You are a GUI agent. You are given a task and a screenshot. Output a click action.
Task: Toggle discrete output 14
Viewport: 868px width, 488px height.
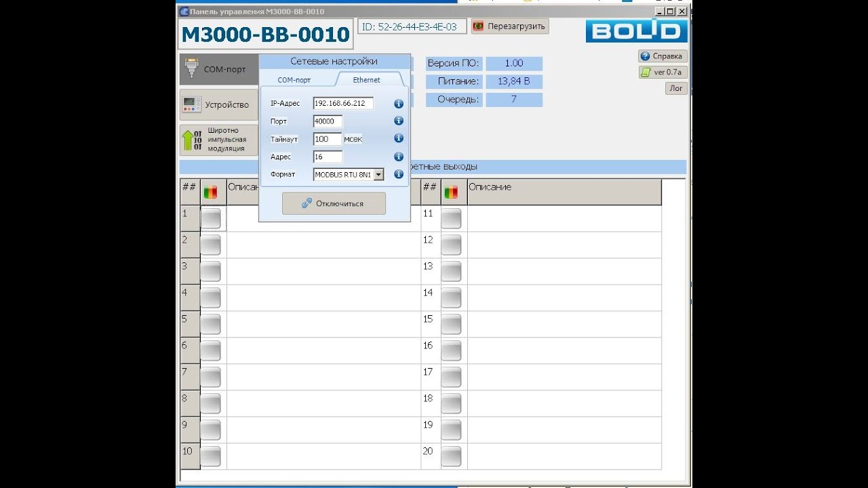[451, 298]
